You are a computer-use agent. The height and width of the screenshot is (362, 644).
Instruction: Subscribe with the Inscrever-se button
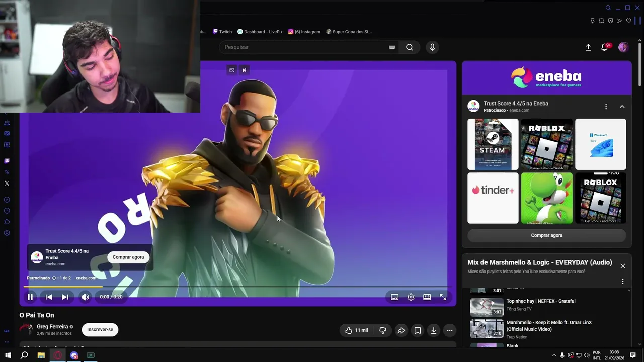[x=100, y=330]
